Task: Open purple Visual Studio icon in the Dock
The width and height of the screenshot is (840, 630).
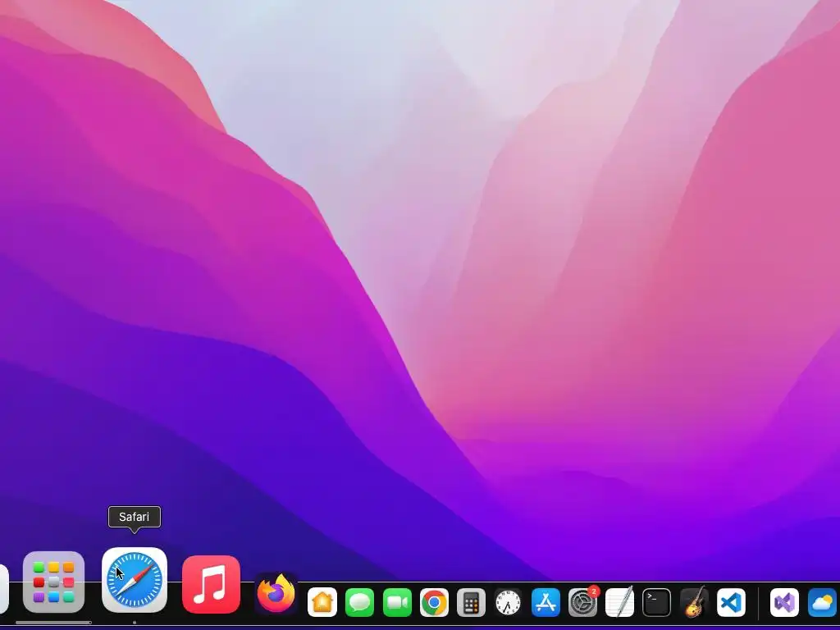Action: coord(784,602)
